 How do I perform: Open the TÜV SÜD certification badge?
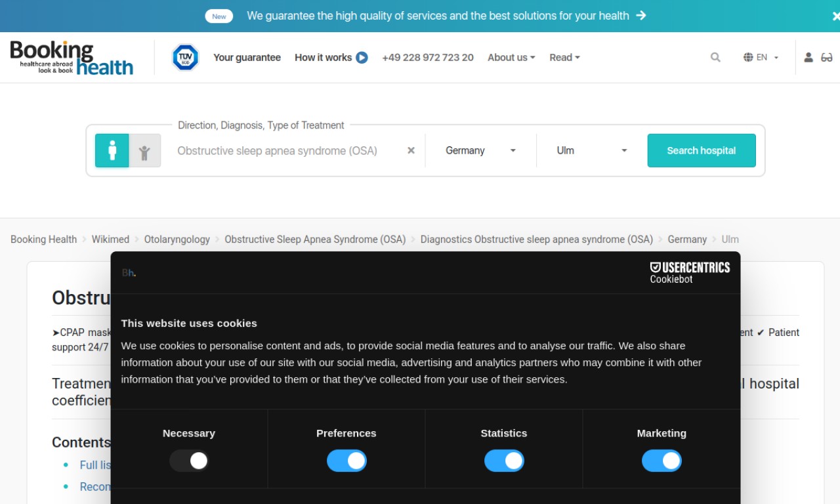pos(185,58)
